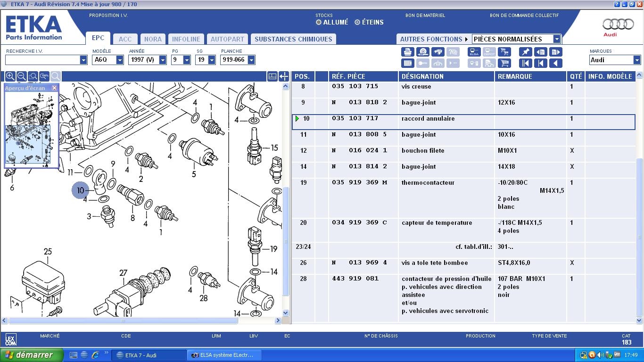Reset illustration zoom to 100%
The height and width of the screenshot is (362, 644).
(44, 76)
